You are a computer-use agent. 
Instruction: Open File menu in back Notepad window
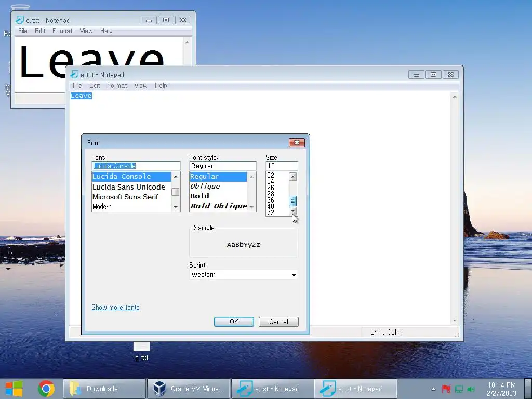pyautogui.click(x=23, y=31)
